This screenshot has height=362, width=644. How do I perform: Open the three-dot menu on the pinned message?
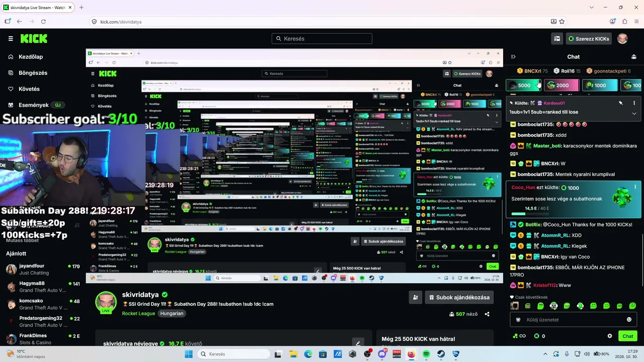[634, 103]
